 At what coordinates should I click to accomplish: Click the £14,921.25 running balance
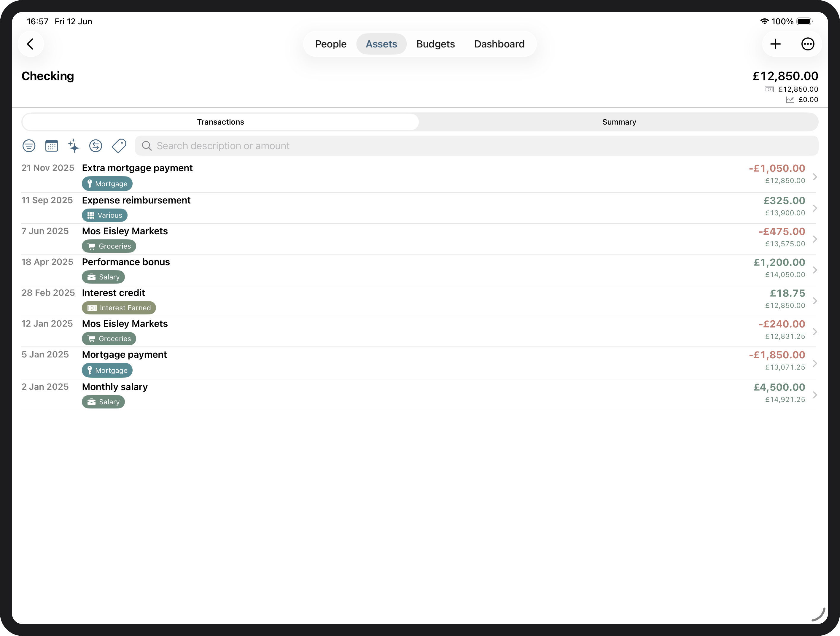coord(785,400)
